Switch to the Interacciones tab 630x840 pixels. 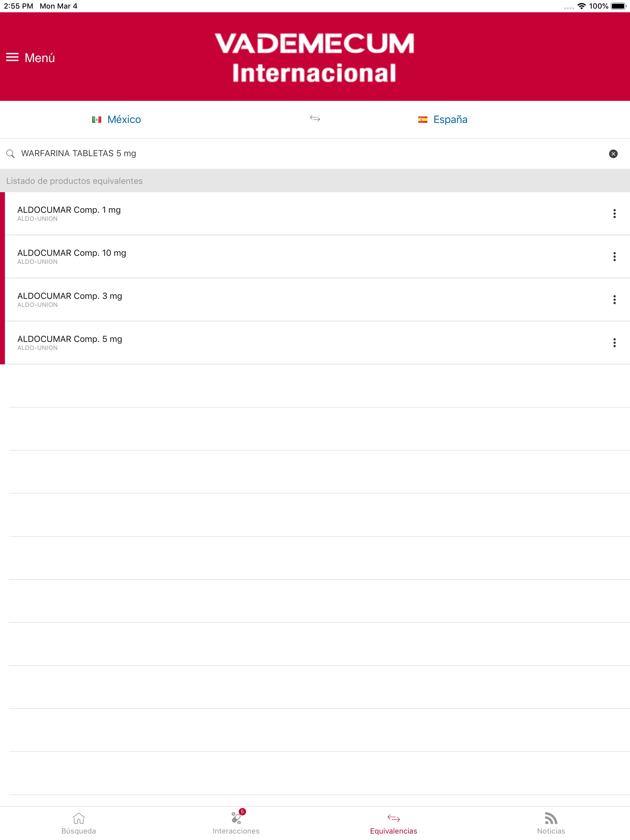[x=236, y=823]
